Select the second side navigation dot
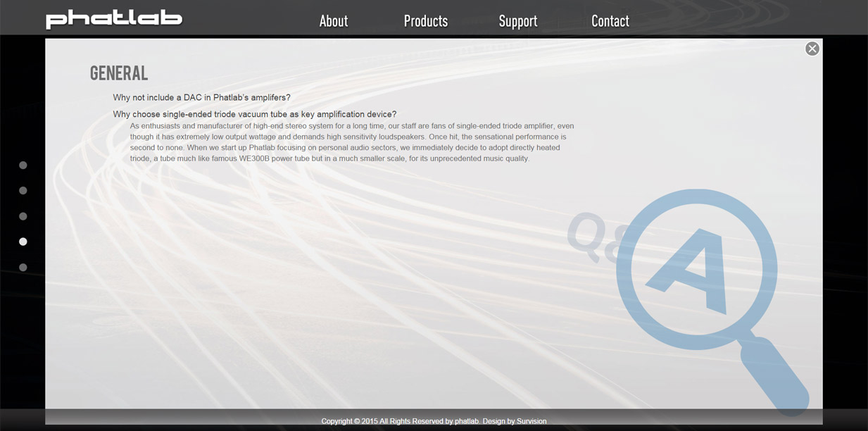The width and height of the screenshot is (868, 431). pos(23,191)
